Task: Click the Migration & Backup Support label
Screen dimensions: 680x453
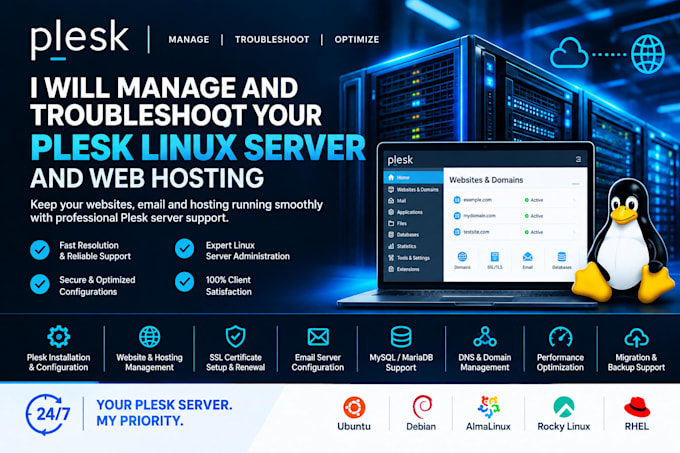Action: (x=636, y=362)
